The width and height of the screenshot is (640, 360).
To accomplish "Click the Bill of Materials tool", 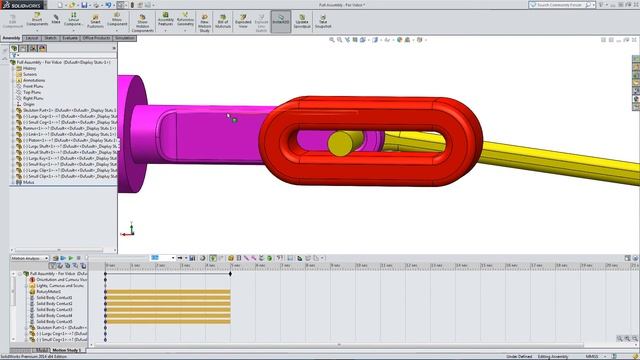I will 223,21.
